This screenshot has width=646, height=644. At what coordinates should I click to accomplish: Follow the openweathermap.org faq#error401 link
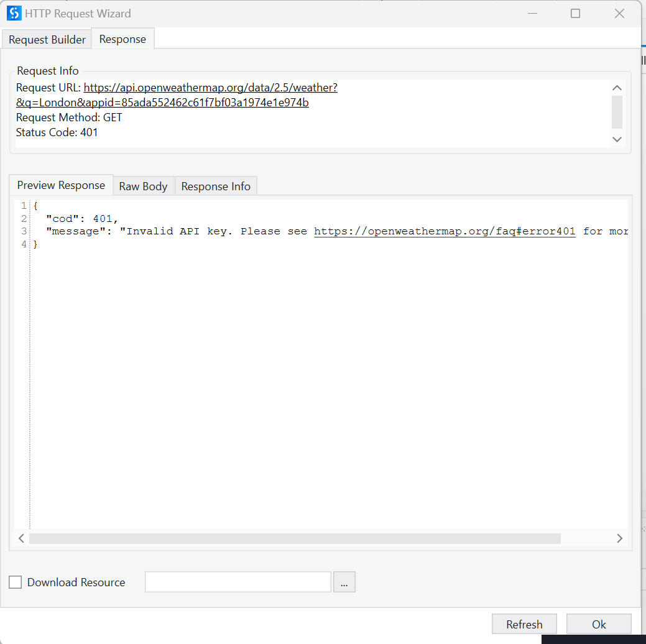coord(445,231)
